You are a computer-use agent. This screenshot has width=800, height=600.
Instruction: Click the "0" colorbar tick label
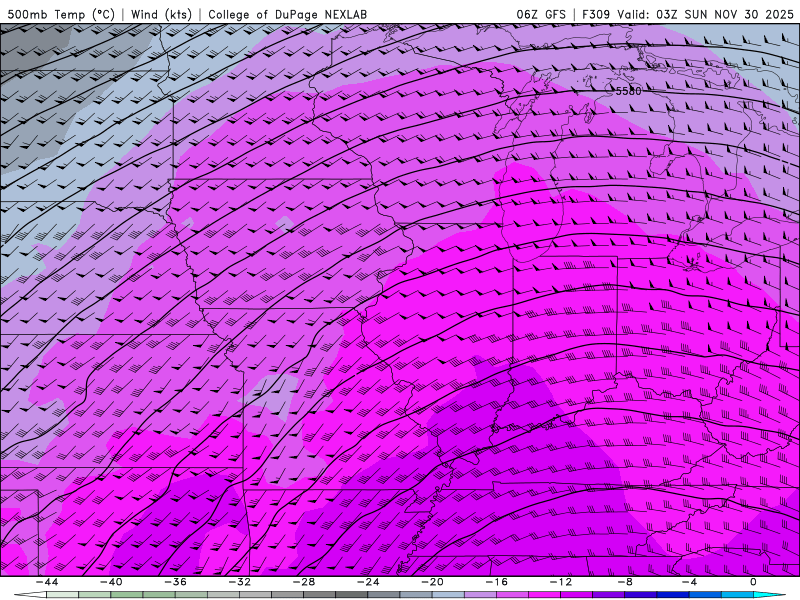pyautogui.click(x=754, y=582)
